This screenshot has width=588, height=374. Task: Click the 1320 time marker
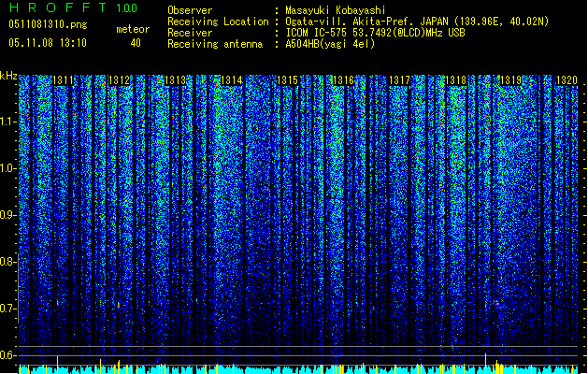(567, 80)
